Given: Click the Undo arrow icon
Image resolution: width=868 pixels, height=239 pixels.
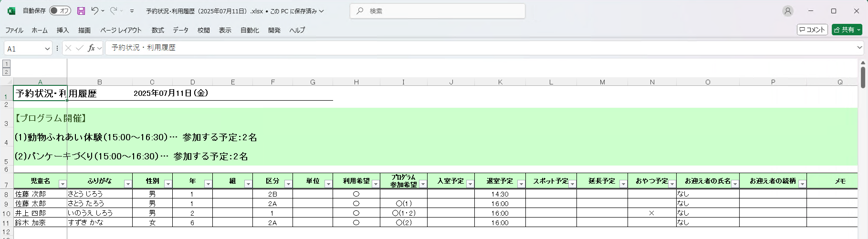Looking at the screenshot, I should click(x=94, y=11).
